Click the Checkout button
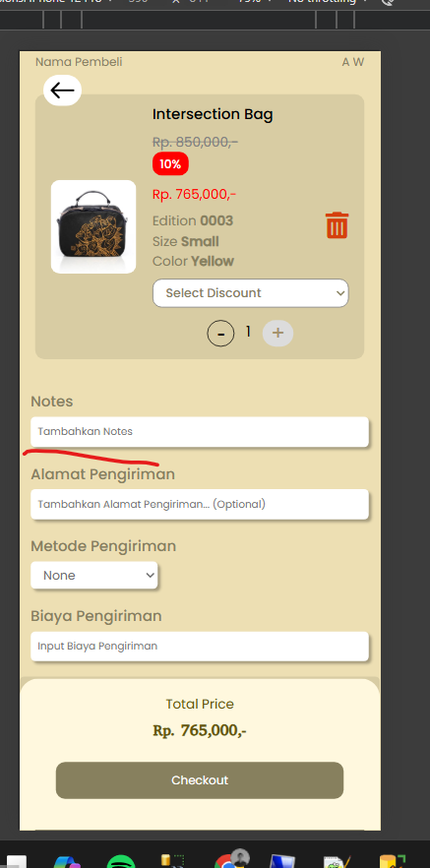The height and width of the screenshot is (868, 430). (200, 780)
